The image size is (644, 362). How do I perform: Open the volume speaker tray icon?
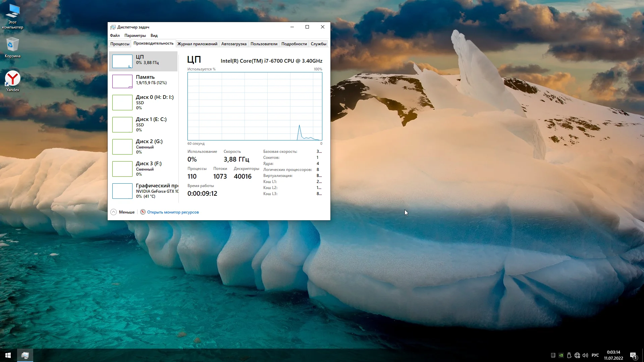point(585,355)
